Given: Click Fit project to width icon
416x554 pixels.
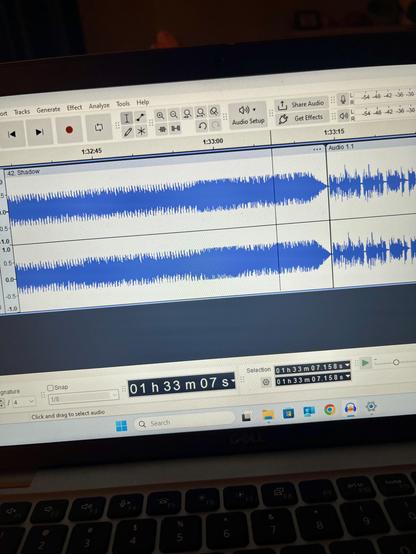Looking at the screenshot, I should [x=200, y=112].
